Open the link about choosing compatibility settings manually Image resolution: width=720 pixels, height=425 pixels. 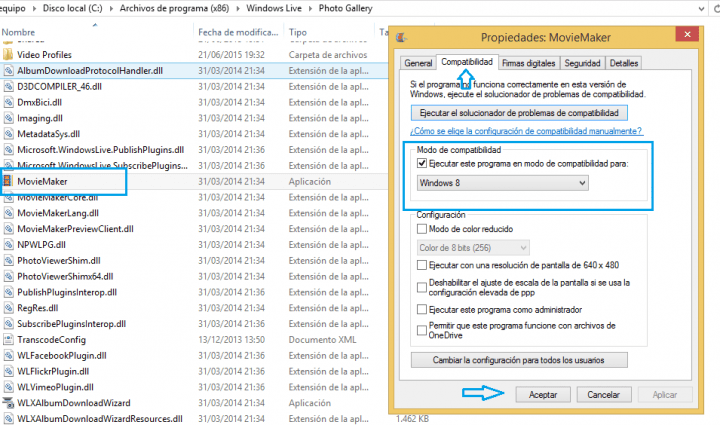526,131
